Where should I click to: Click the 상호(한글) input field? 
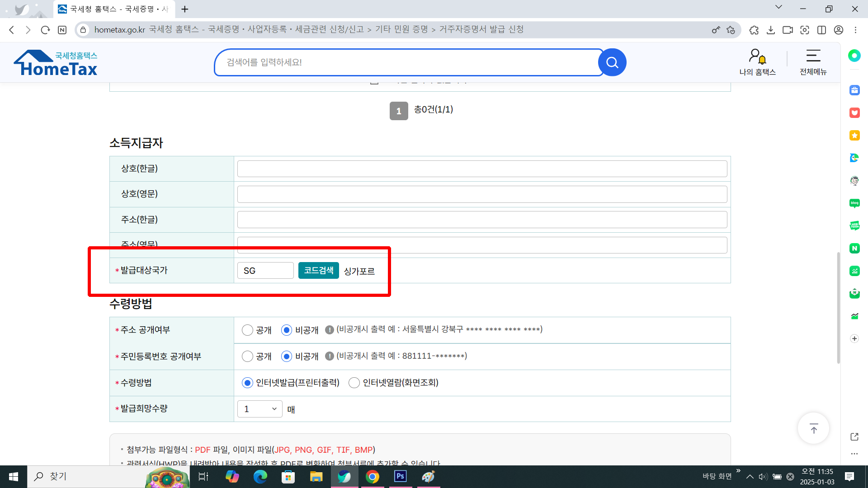[482, 169]
